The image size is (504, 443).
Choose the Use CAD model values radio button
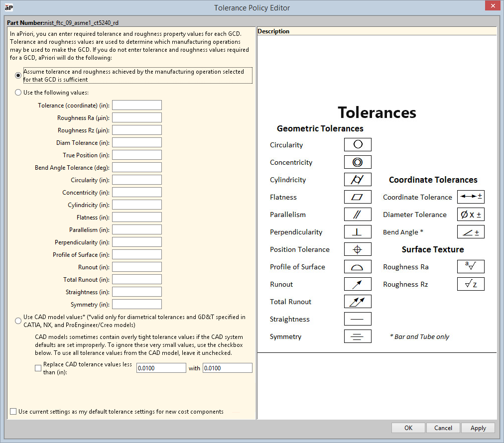click(x=18, y=321)
